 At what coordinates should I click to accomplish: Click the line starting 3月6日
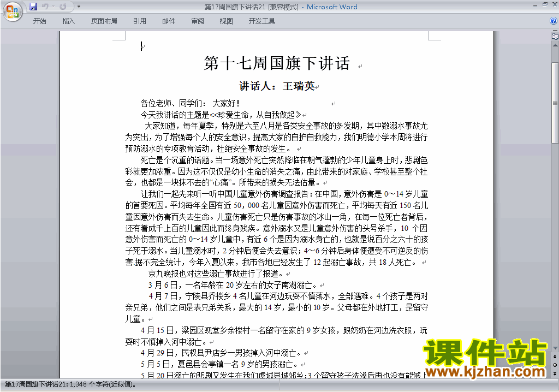point(232,286)
